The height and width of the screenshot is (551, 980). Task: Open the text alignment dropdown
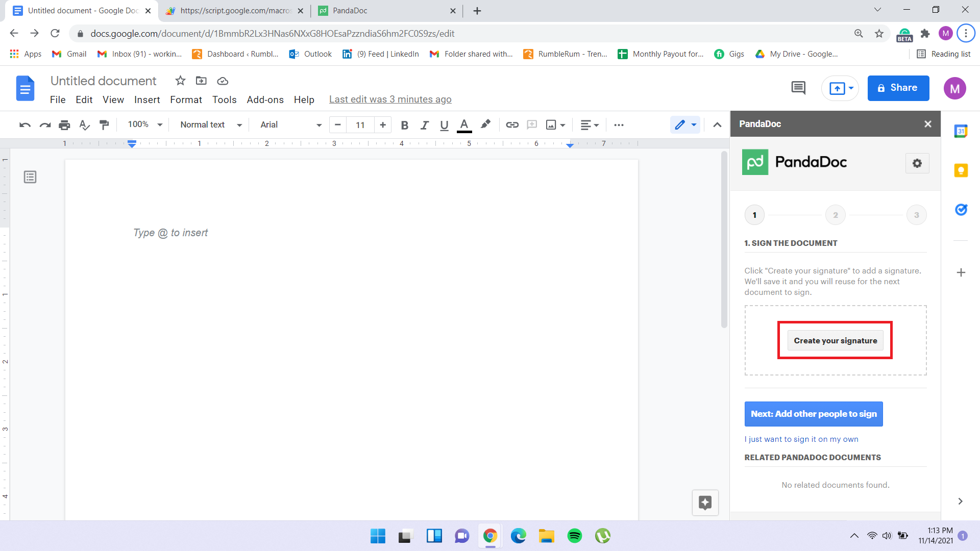[x=590, y=125]
